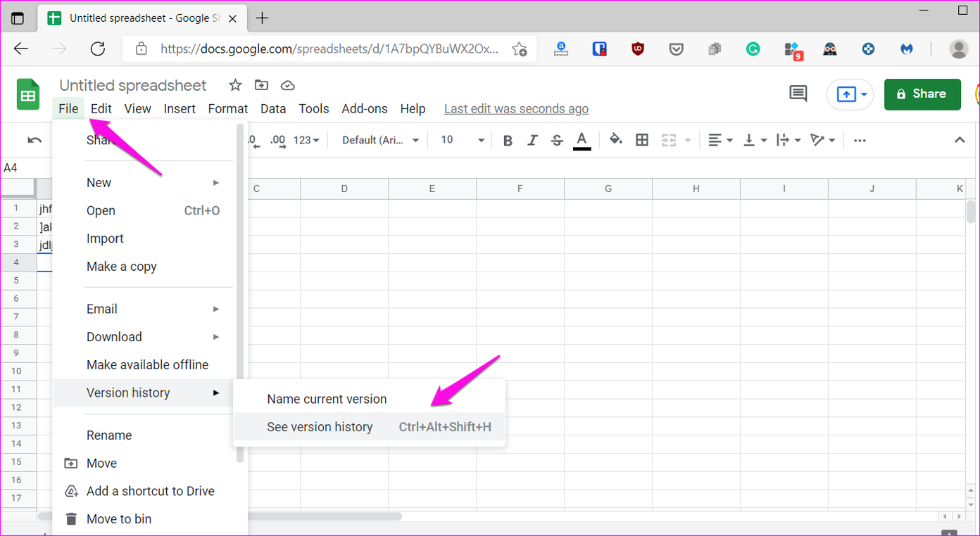Open the text color picker
The width and height of the screenshot is (980, 536).
point(582,140)
